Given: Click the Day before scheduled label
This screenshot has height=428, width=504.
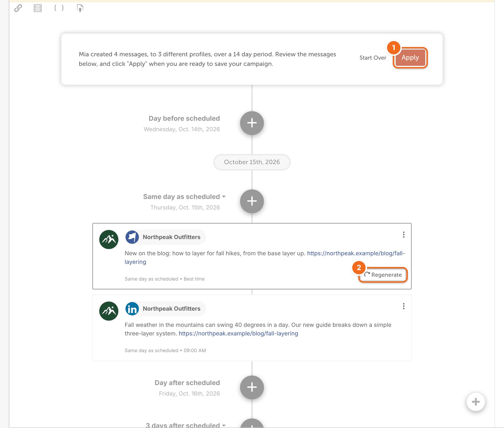Looking at the screenshot, I should [184, 118].
